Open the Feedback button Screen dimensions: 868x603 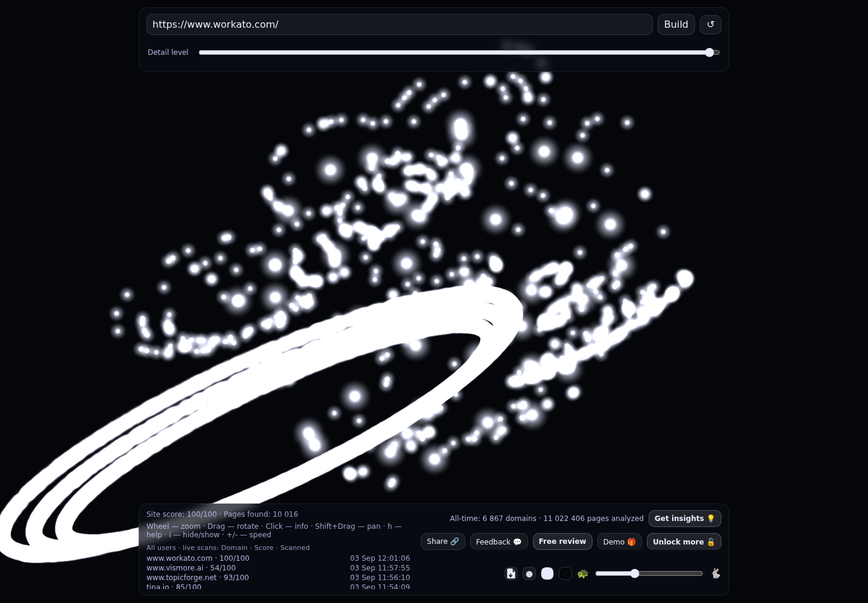499,541
